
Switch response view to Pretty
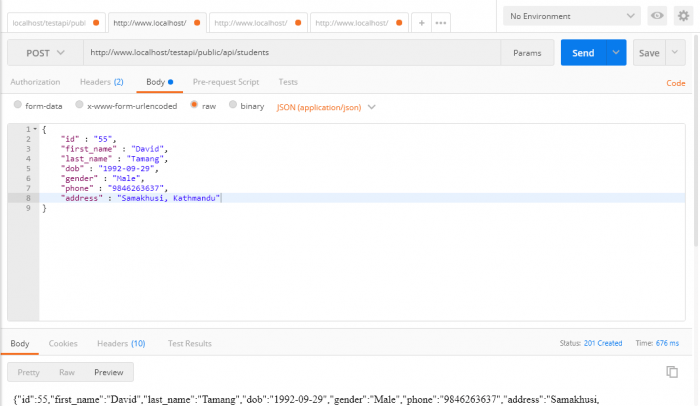point(29,372)
